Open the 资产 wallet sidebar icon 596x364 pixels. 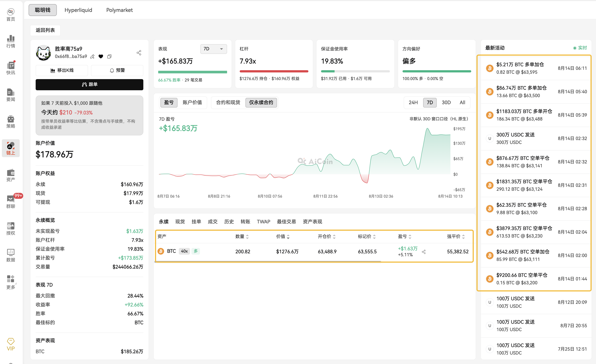click(11, 175)
